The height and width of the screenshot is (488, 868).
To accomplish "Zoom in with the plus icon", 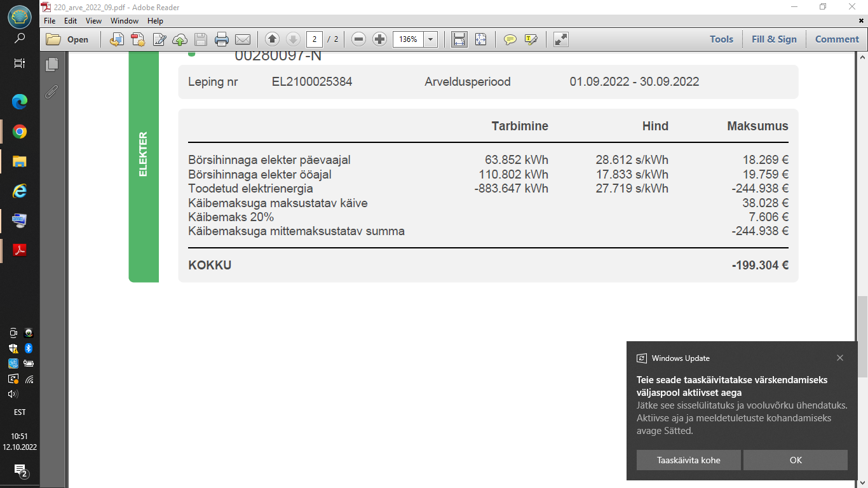I will point(379,39).
